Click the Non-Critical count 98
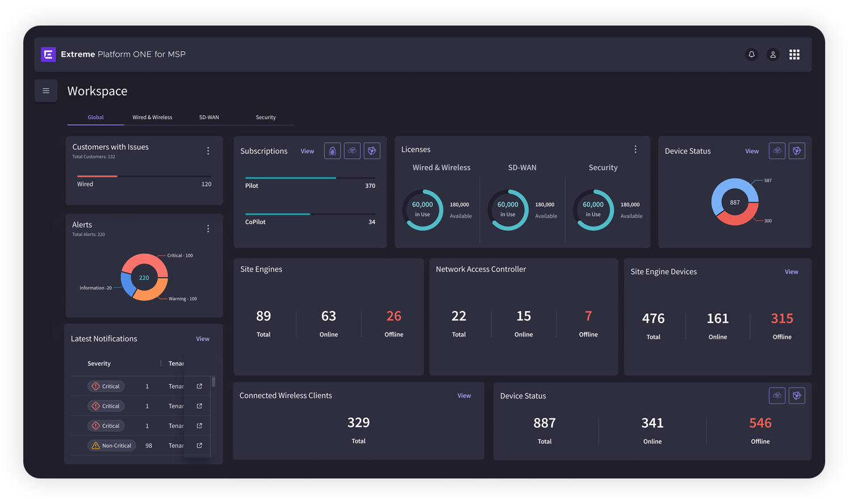This screenshot has height=504, width=849. click(x=149, y=446)
